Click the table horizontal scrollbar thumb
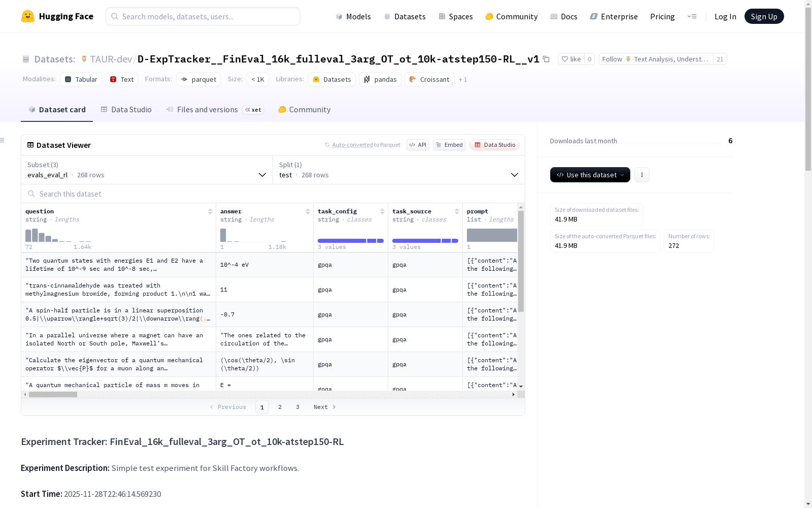Viewport: 812px width, 508px height. pyautogui.click(x=53, y=394)
